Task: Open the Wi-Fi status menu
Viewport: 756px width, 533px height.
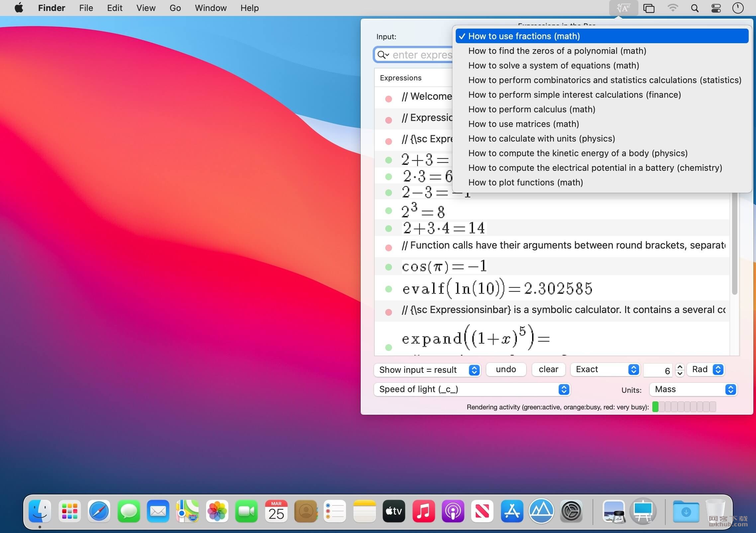Action: coord(673,8)
